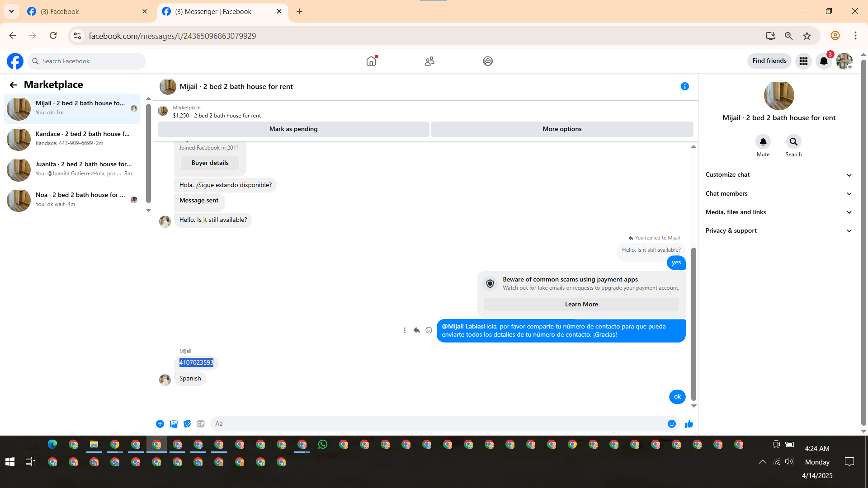Click the thumbs-up like send icon
This screenshot has height=488, width=868.
pos(689,424)
